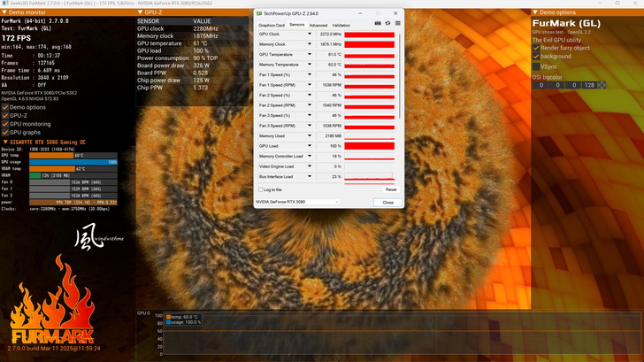Enable the Log to file checkbox

tap(260, 189)
